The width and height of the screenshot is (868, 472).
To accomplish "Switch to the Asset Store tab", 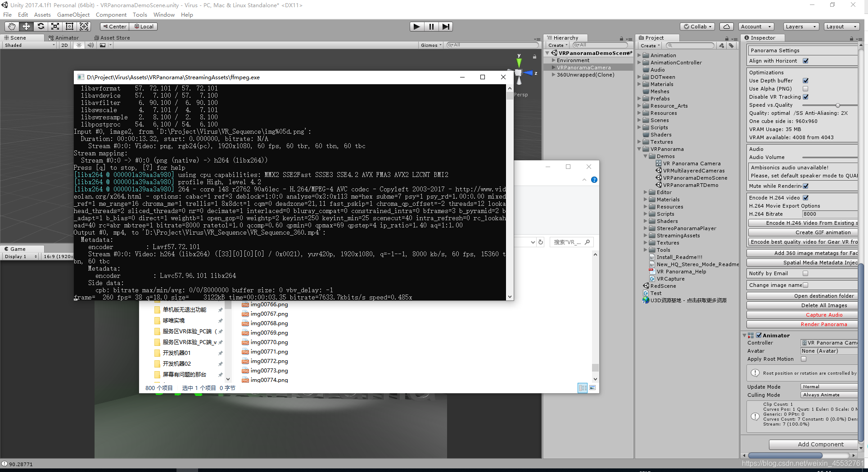I will click(x=112, y=38).
